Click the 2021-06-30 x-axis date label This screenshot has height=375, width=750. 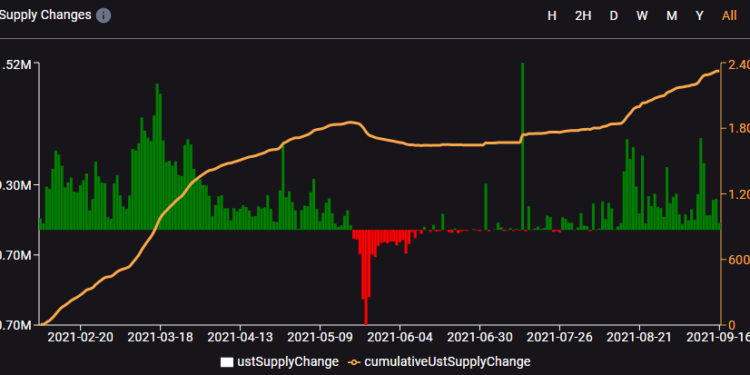point(479,337)
